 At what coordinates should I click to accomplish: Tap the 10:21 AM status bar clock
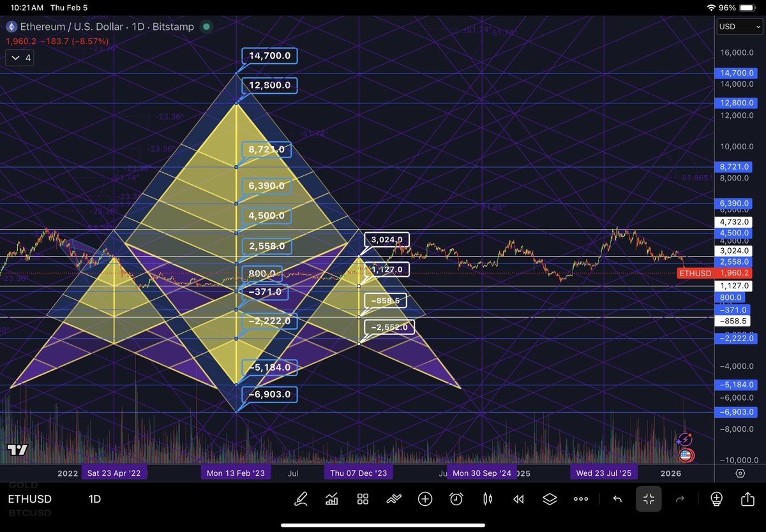[27, 8]
